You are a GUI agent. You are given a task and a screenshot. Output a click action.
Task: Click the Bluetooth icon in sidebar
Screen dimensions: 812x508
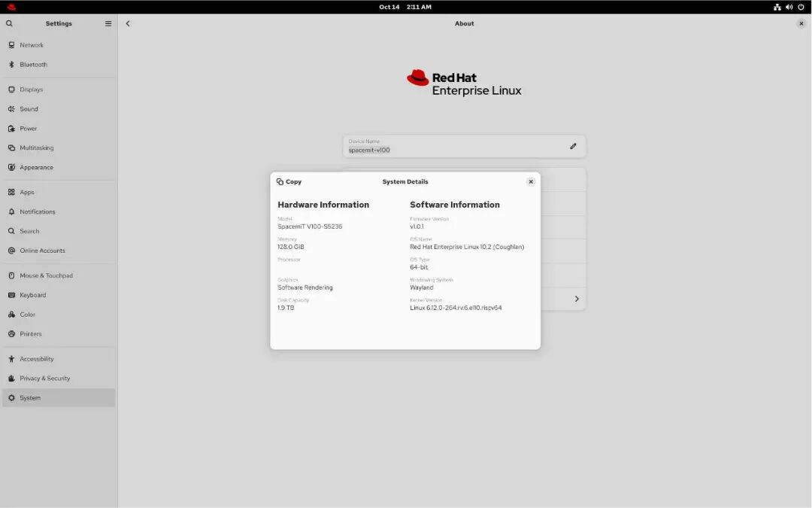(11, 64)
